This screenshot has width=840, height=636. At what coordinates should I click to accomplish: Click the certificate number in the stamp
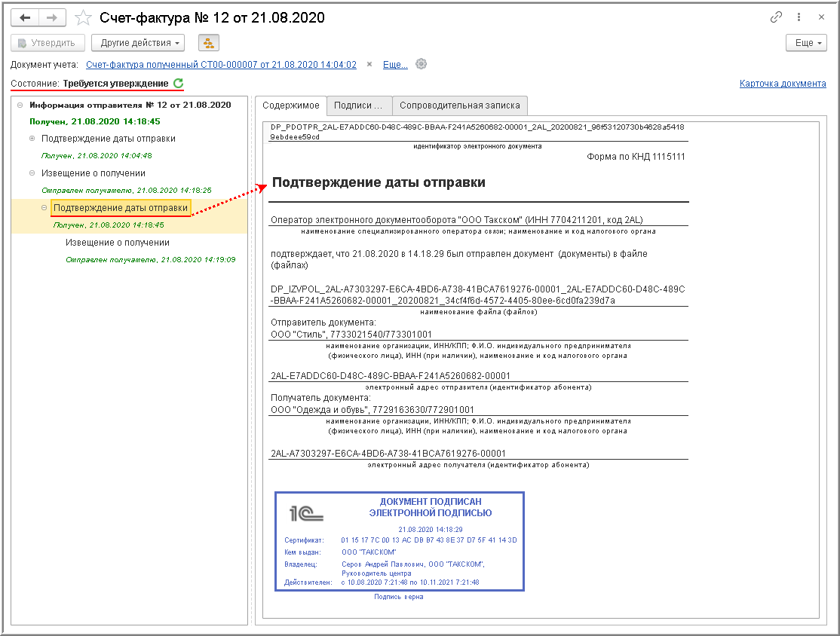point(428,540)
